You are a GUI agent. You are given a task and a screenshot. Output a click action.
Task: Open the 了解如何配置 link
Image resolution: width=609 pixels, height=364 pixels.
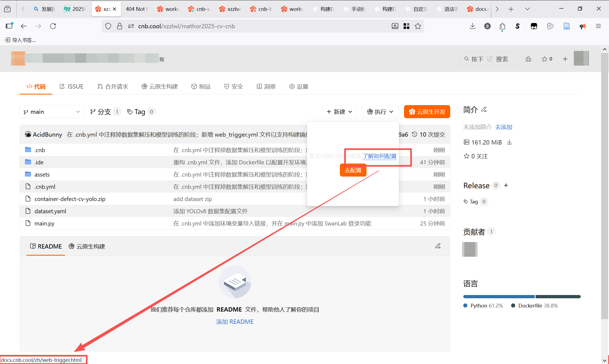point(379,156)
